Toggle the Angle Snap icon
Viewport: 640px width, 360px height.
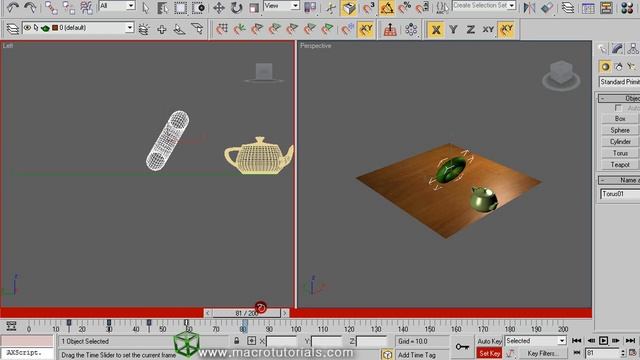(x=387, y=7)
